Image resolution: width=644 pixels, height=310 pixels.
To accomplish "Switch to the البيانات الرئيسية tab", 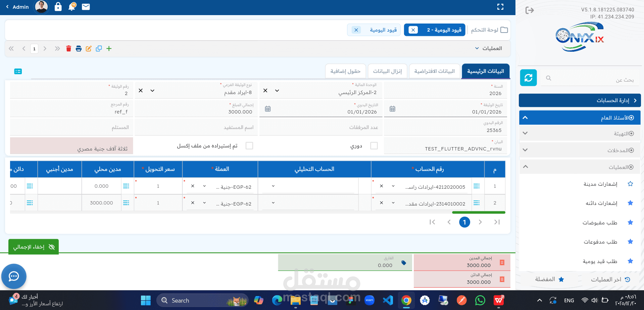I will point(486,71).
